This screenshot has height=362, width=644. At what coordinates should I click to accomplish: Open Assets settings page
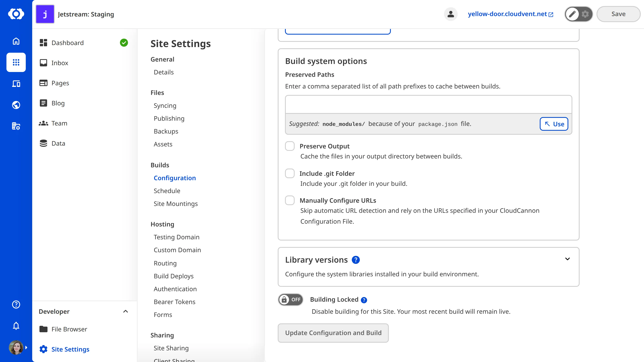[163, 144]
